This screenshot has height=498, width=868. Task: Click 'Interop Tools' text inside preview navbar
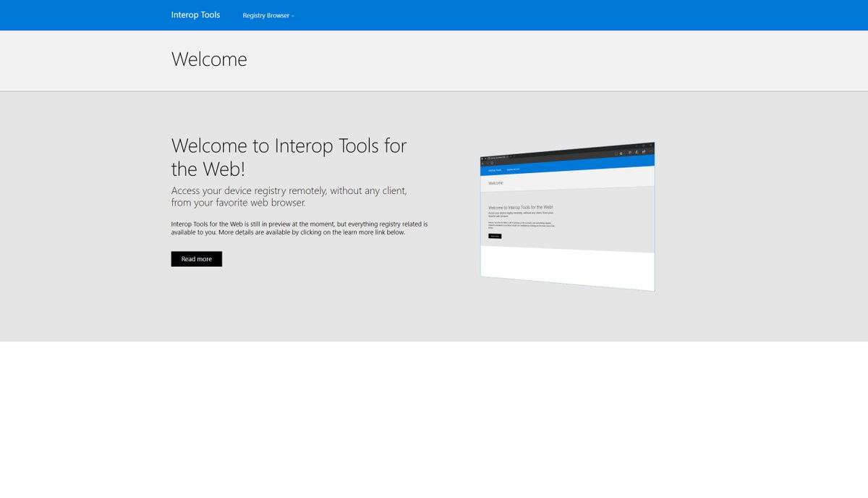click(x=495, y=170)
